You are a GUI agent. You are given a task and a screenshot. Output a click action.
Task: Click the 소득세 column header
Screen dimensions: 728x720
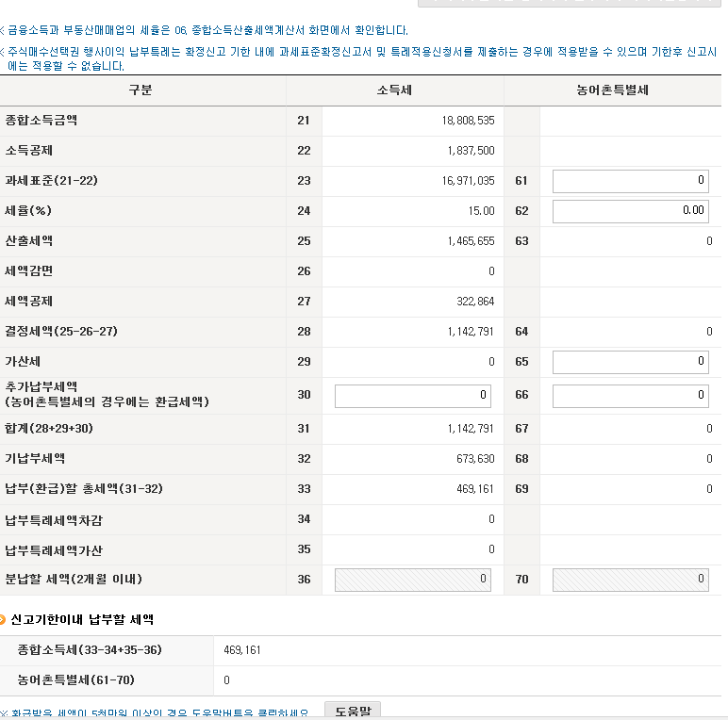(394, 90)
